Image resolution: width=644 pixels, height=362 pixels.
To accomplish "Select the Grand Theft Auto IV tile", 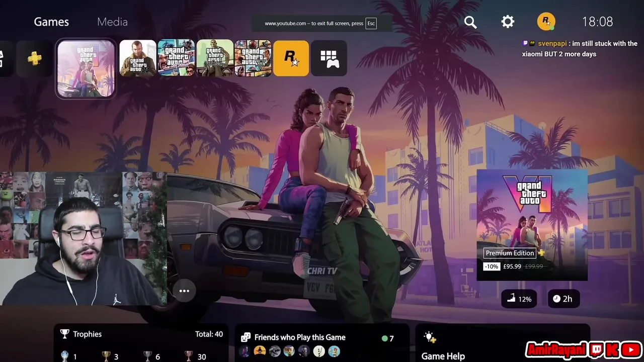I will [137, 58].
